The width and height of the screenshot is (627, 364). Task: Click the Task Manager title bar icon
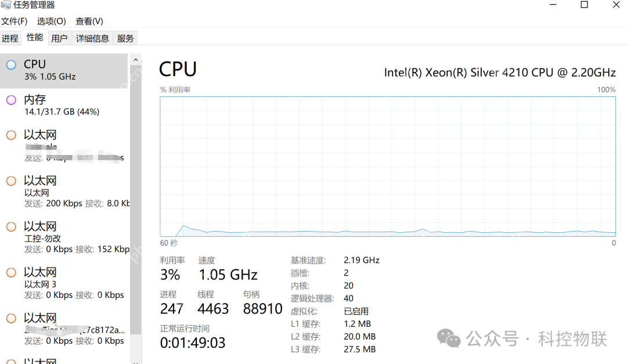point(6,5)
